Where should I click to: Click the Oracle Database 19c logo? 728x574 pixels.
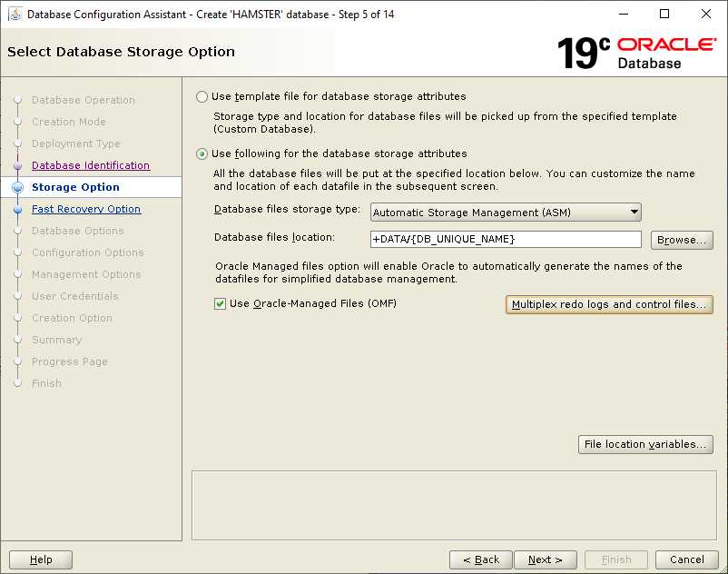click(x=636, y=53)
